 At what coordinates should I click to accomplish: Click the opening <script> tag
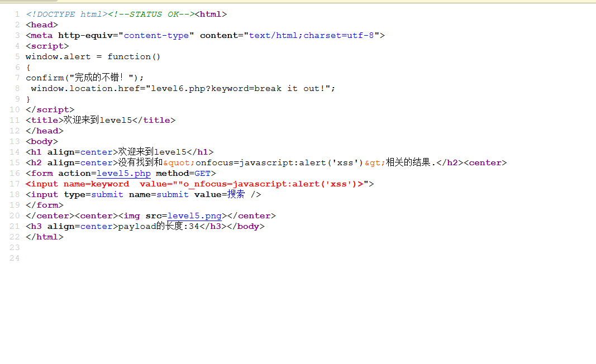tap(47, 46)
